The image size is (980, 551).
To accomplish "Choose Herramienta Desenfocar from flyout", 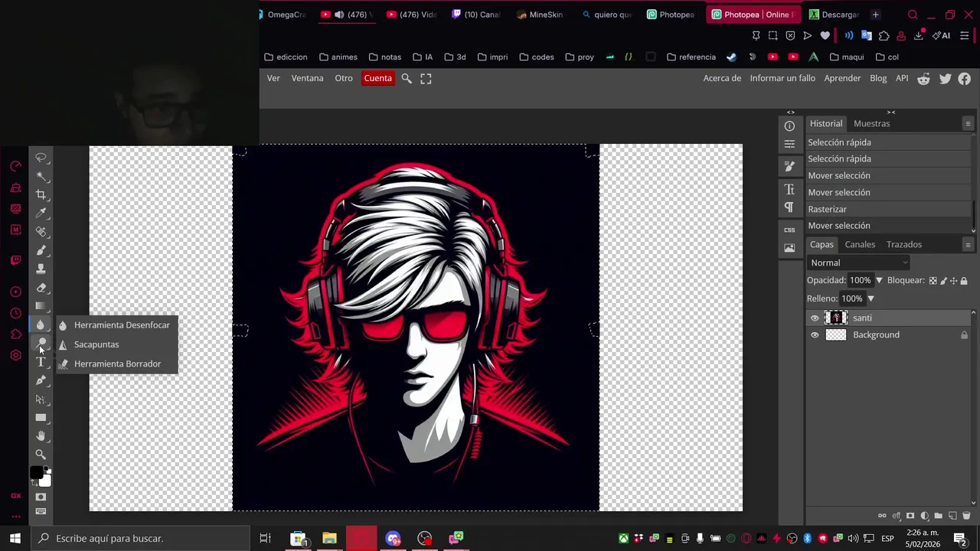I will 116,325.
